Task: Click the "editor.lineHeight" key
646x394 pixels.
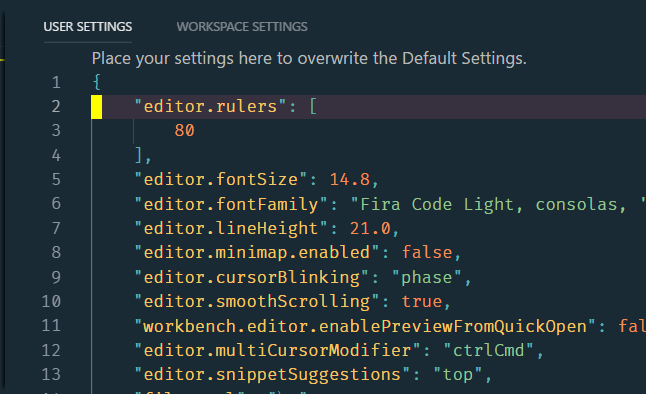Action: coord(231,228)
